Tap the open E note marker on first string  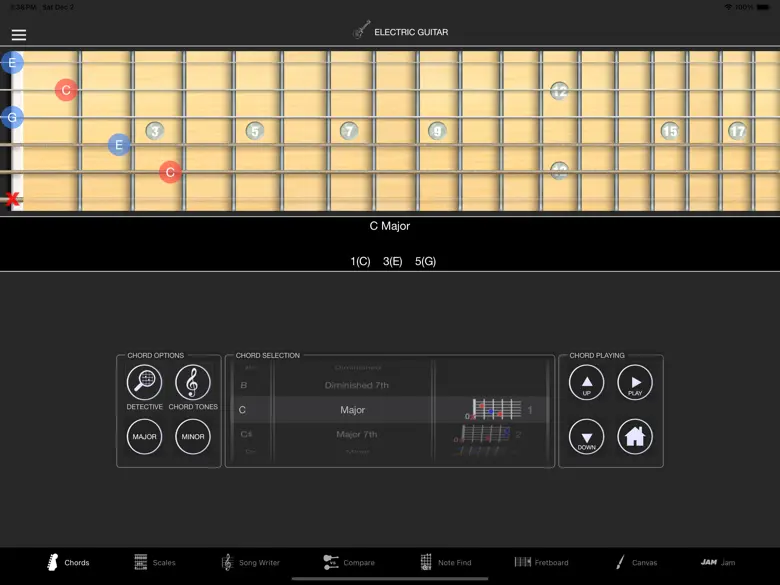tap(12, 63)
